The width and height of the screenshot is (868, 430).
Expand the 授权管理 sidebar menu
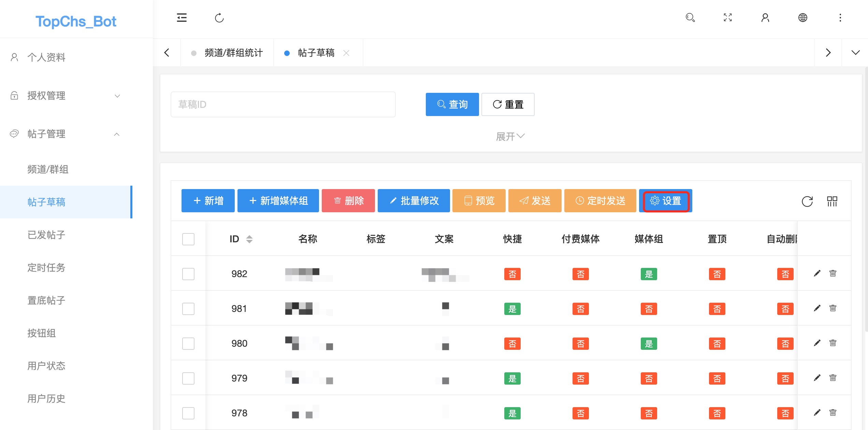coord(66,96)
